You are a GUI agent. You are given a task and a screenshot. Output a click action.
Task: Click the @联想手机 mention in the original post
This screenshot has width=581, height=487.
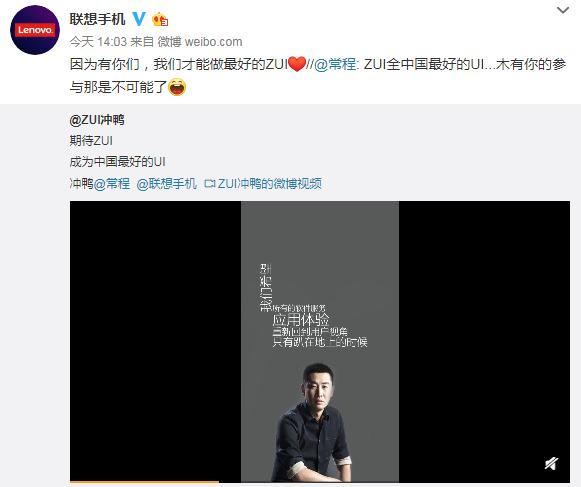click(x=167, y=183)
